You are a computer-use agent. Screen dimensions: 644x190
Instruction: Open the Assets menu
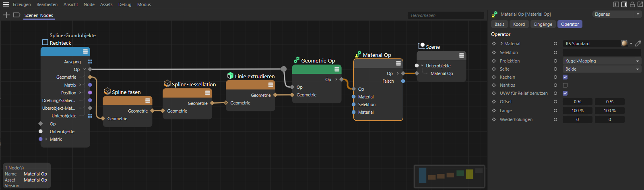(106, 4)
